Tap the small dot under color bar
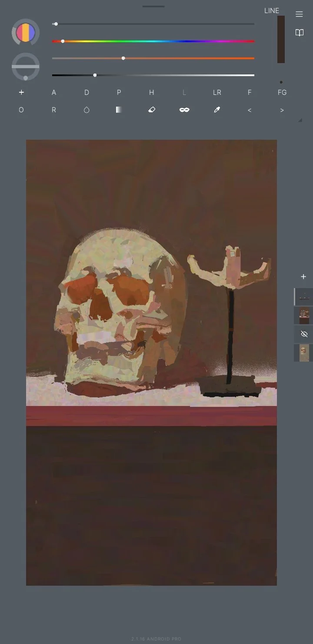The height and width of the screenshot is (644, 313). [x=281, y=82]
